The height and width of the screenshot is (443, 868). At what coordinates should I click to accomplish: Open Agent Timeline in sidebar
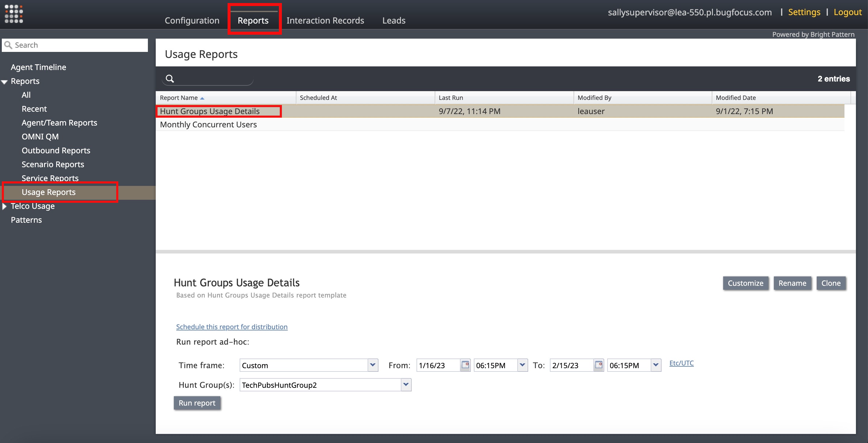tap(38, 67)
